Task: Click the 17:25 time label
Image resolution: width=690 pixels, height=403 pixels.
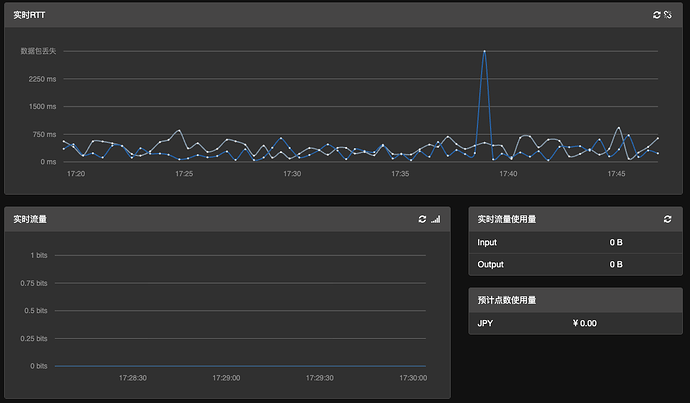Action: (184, 174)
